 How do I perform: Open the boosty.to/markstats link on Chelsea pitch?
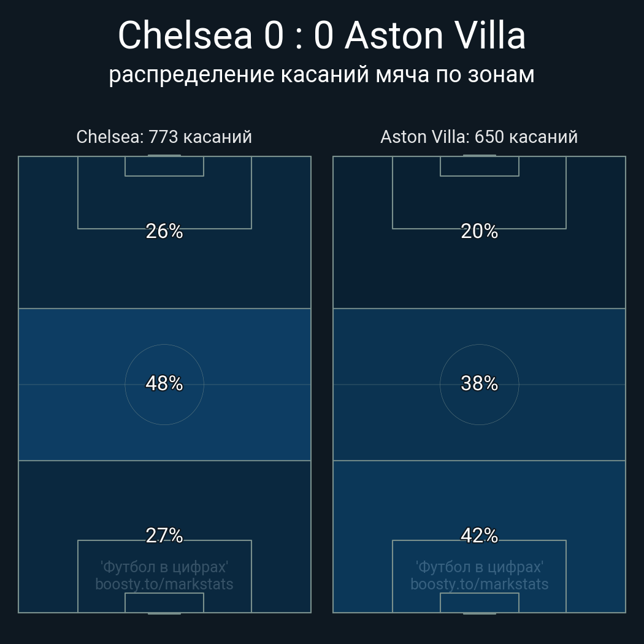[164, 584]
